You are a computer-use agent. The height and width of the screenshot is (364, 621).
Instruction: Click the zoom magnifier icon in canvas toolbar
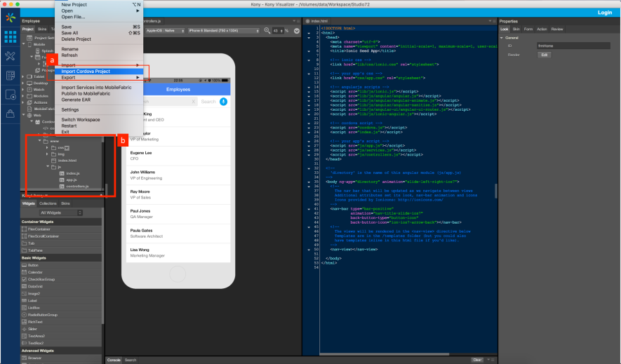267,30
